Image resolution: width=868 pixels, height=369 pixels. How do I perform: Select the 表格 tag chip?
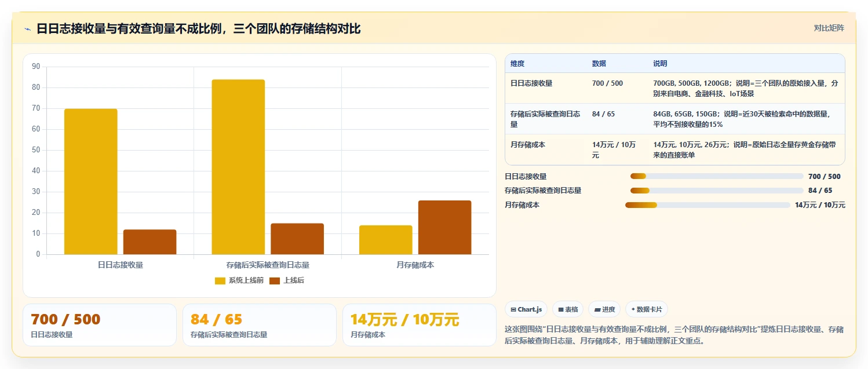[568, 309]
